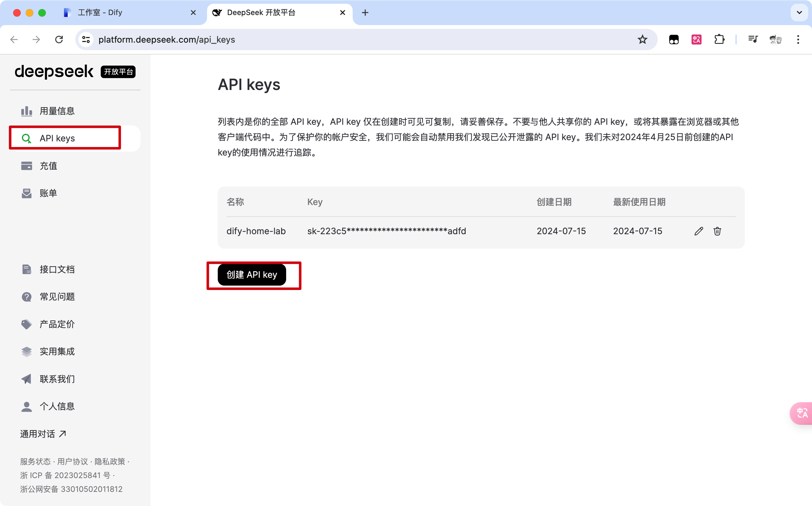Open the 接口文档 API documentation
This screenshot has width=812, height=506.
(57, 269)
